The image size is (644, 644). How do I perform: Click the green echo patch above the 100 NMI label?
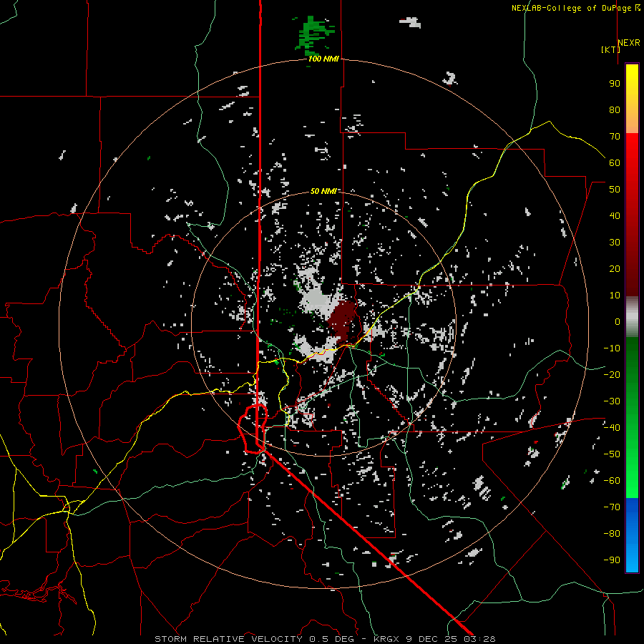point(316,36)
